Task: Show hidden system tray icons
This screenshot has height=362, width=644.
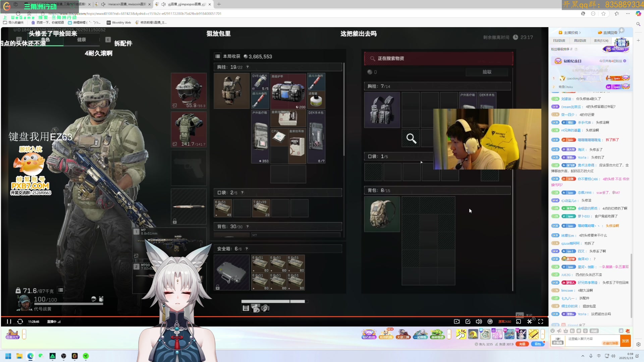Action: pyautogui.click(x=583, y=356)
